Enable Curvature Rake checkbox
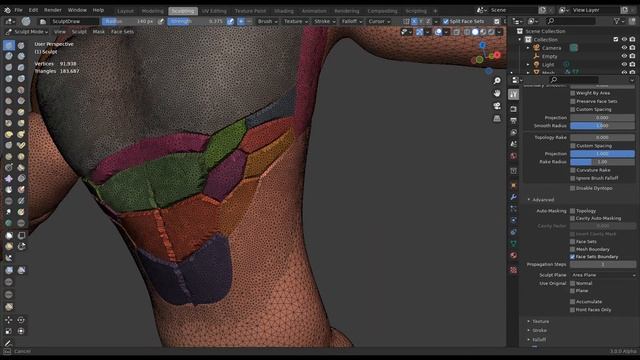This screenshot has height=360, width=640. pyautogui.click(x=573, y=170)
